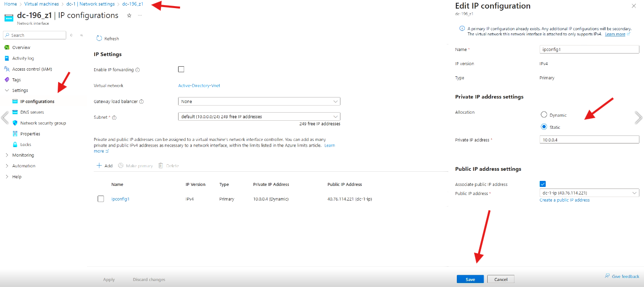This screenshot has height=287, width=644.
Task: Open Public IP address dropdown
Action: coord(589,193)
